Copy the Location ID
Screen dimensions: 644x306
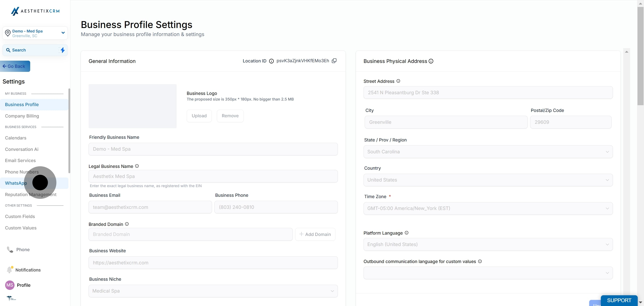click(x=334, y=61)
